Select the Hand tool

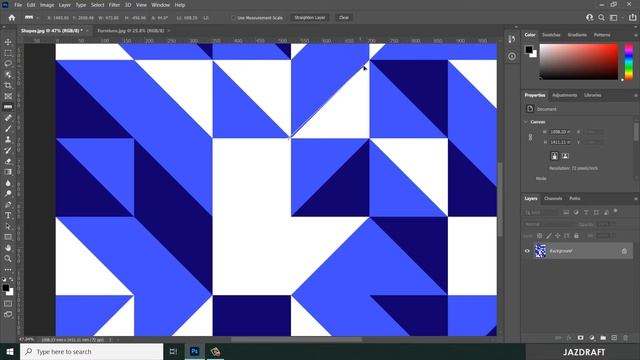click(x=8, y=248)
